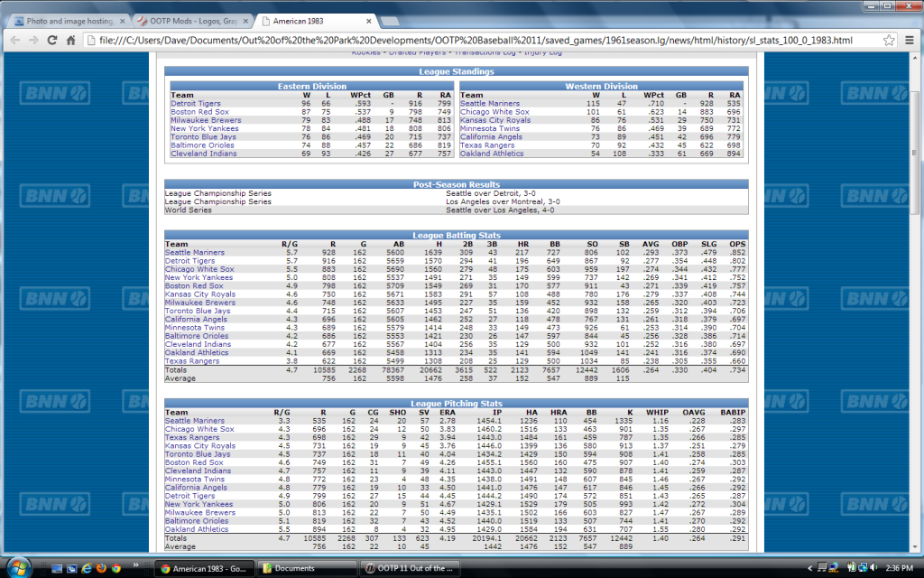Launch Firefox from quick launch
Screen dimensions: 924x578
101,569
